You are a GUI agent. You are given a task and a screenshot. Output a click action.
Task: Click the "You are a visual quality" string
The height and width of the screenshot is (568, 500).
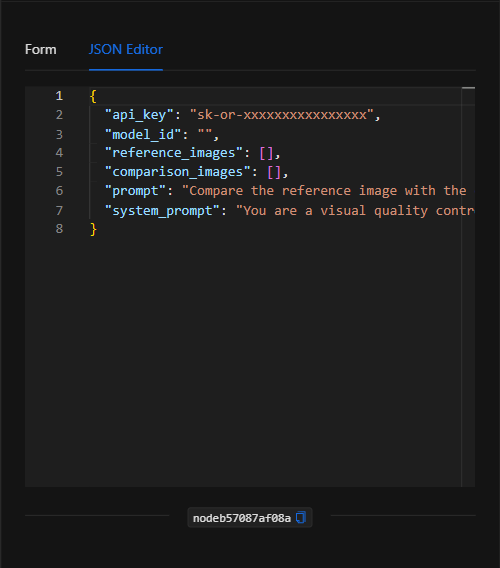355,210
